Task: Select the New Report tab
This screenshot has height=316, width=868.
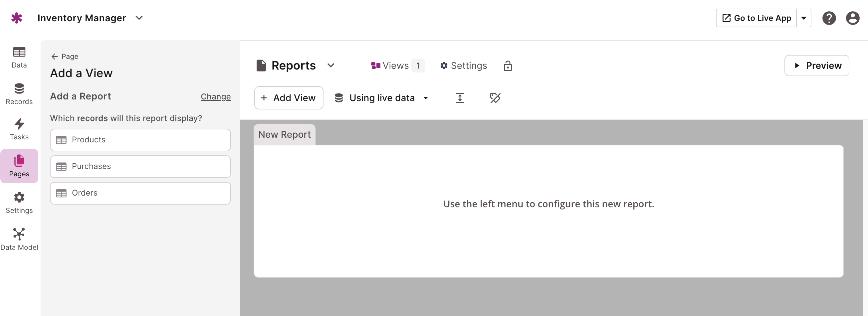Action: pos(284,134)
